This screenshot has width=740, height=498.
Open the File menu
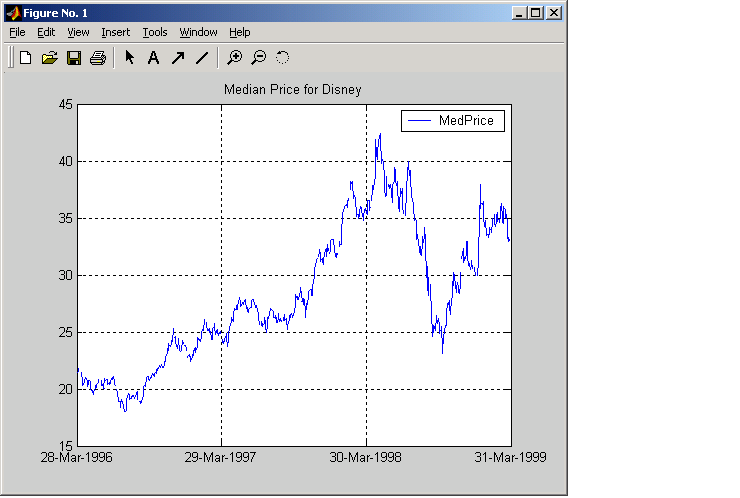pyautogui.click(x=17, y=32)
